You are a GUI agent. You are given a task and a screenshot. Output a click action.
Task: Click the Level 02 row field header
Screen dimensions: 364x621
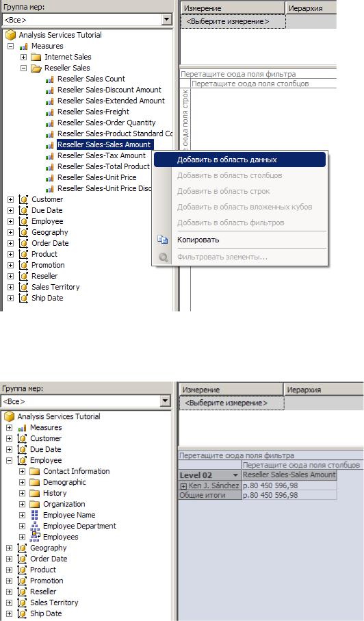210,475
